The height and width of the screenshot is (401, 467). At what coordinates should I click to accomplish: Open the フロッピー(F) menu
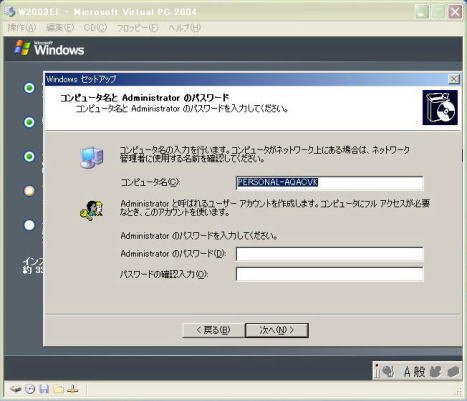tap(137, 28)
